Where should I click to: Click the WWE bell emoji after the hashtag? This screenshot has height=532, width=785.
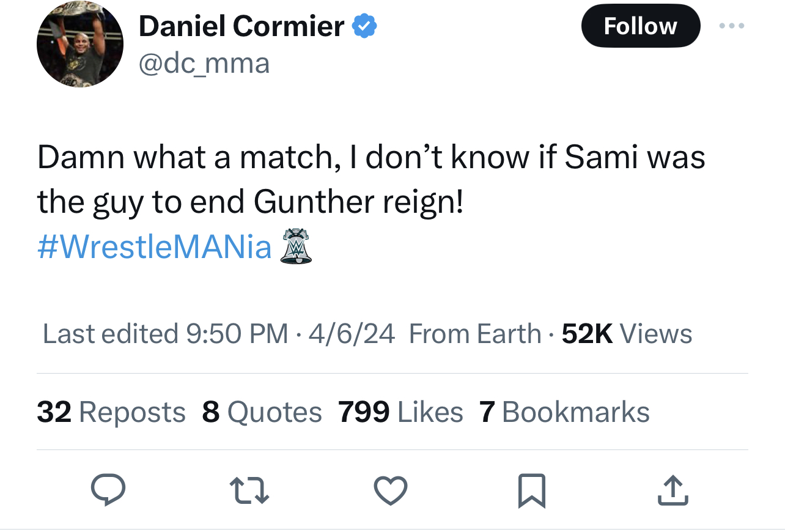296,246
